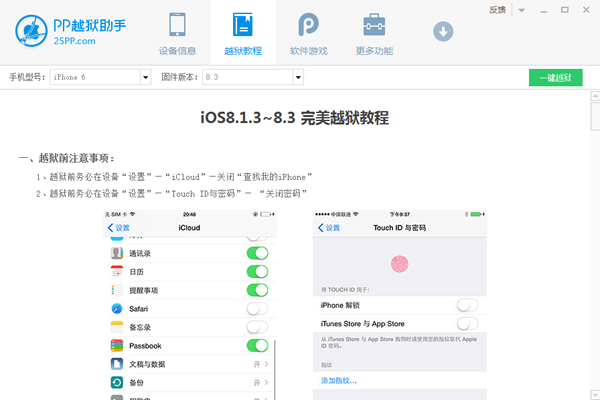The width and height of the screenshot is (600, 400).
Task: Start jailbreak with 一键越狱 button
Action: (556, 78)
